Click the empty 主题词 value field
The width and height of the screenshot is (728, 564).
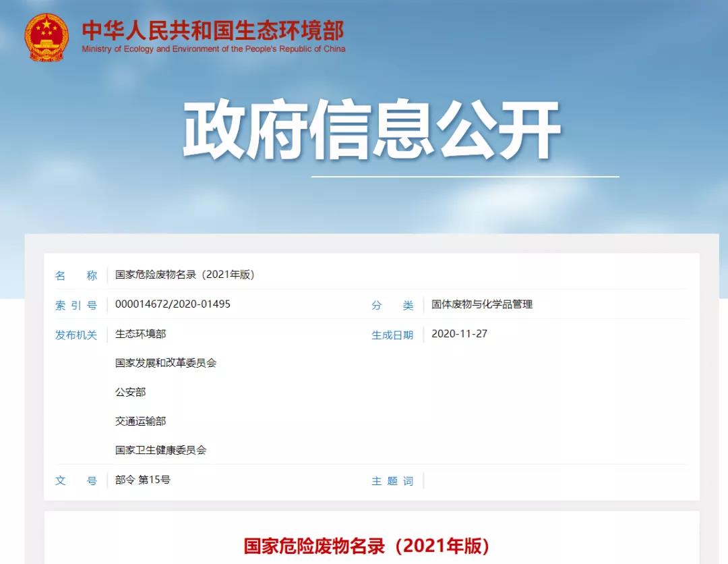555,481
